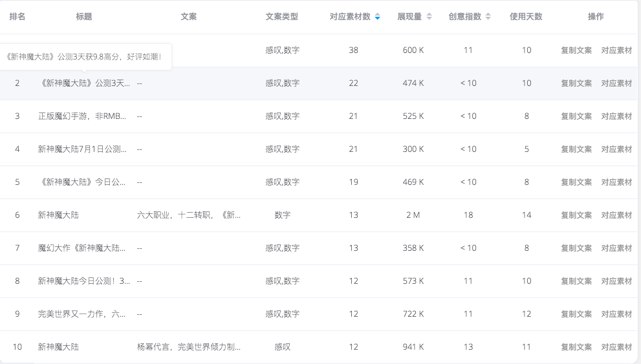Image resolution: width=641 pixels, height=364 pixels.
Task: Select title 《新神魔大陆》今日公...
Action: [x=81, y=182]
